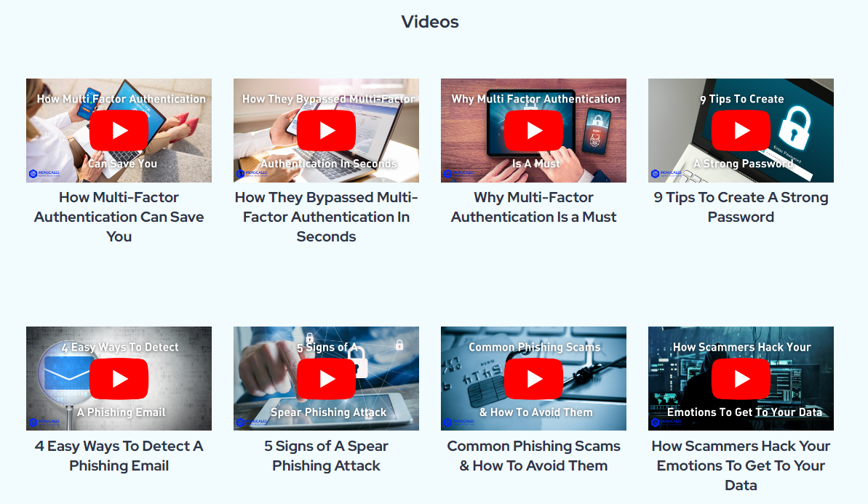Click the Videos section heading
Viewport: 868px width, 504px height.
[x=430, y=22]
